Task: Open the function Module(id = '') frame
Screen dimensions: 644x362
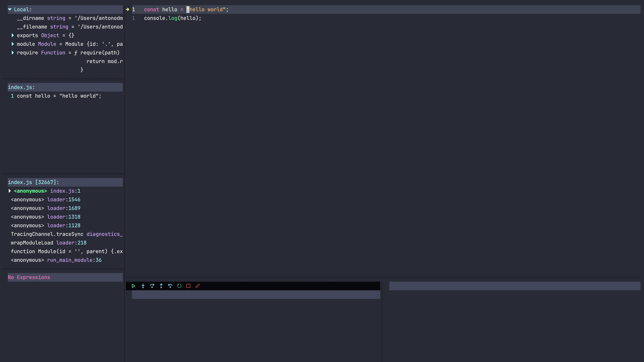Action: [x=67, y=251]
